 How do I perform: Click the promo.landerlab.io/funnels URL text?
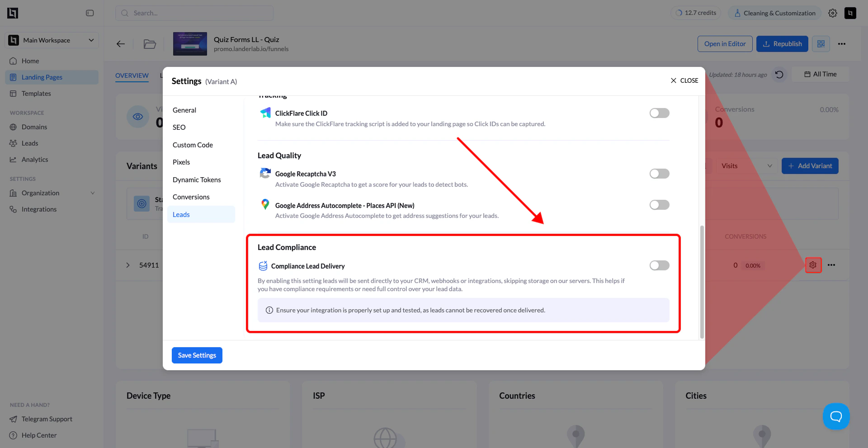pos(251,49)
